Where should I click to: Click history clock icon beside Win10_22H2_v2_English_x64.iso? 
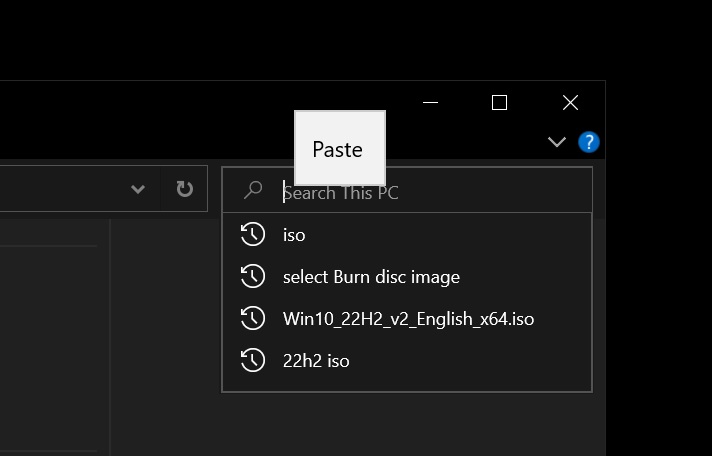[x=253, y=318]
